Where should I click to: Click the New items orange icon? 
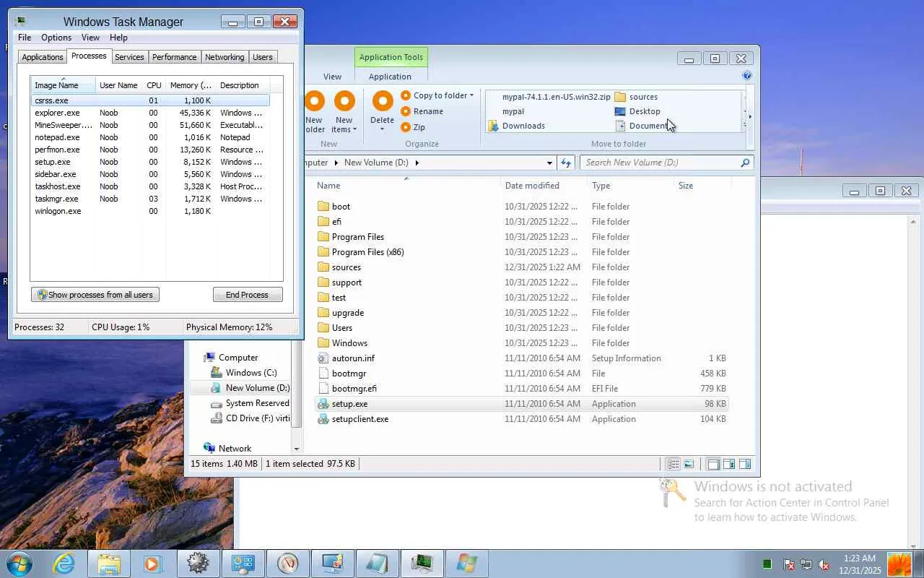[344, 101]
